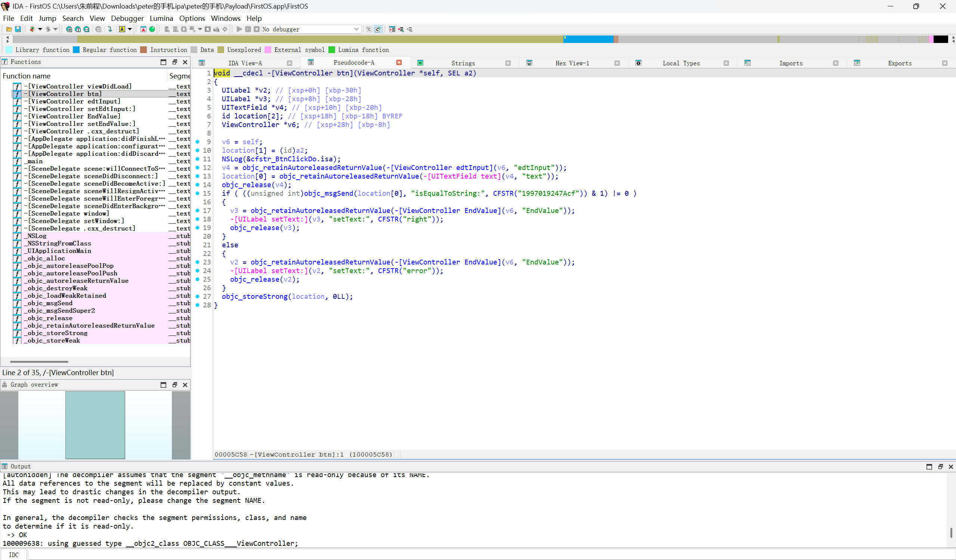Click the Open file toolbar icon
Viewport: 956px width, 560px height.
tap(9, 29)
